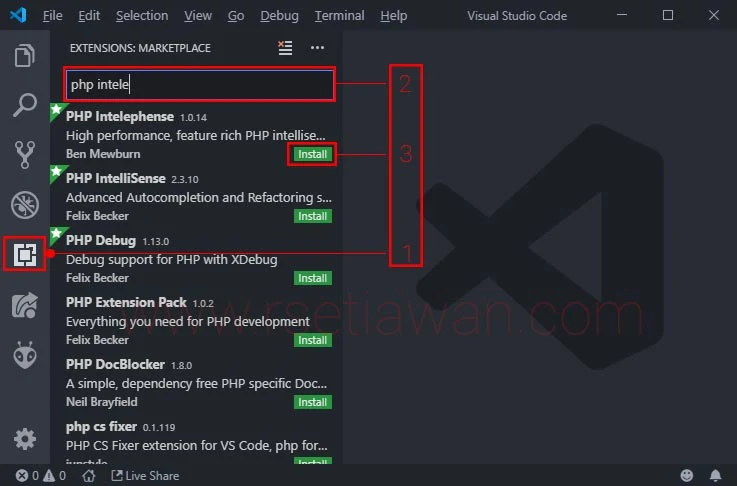Viewport: 737px width, 486px height.
Task: Start Live Share from status bar
Action: [145, 476]
